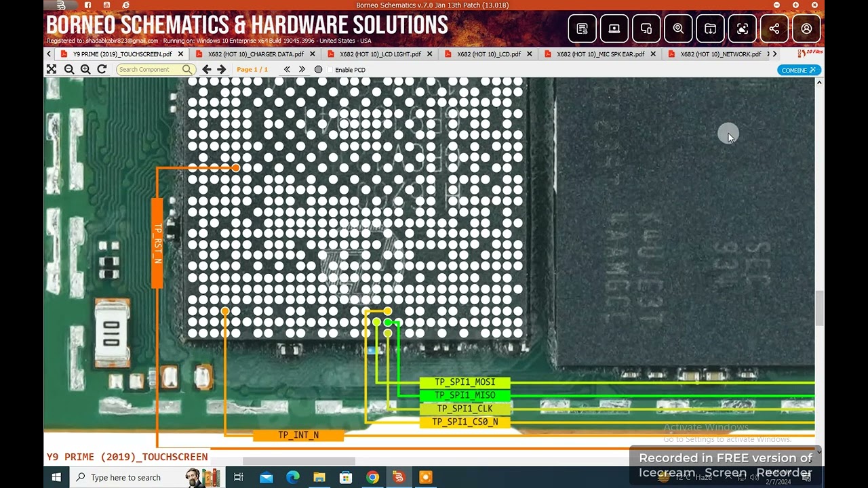Select the TP_SPI1_CLK signal label
The image size is (868, 488).
(x=465, y=409)
